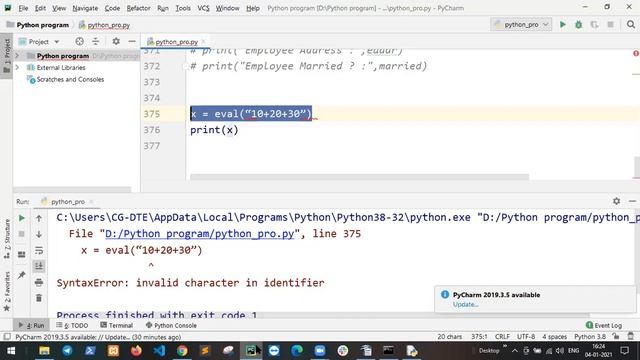Collapse all icon in Project panel
Viewport: 640px width, 360px height.
[x=96, y=41]
